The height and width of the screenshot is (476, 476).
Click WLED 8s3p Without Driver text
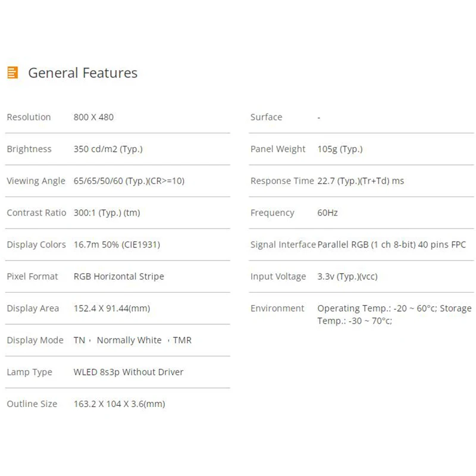tap(128, 372)
